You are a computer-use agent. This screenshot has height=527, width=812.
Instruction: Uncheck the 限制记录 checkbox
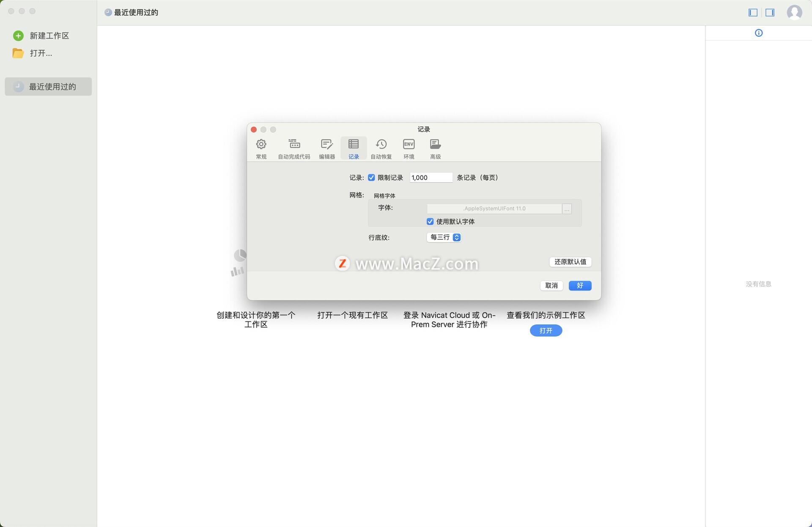click(x=371, y=178)
